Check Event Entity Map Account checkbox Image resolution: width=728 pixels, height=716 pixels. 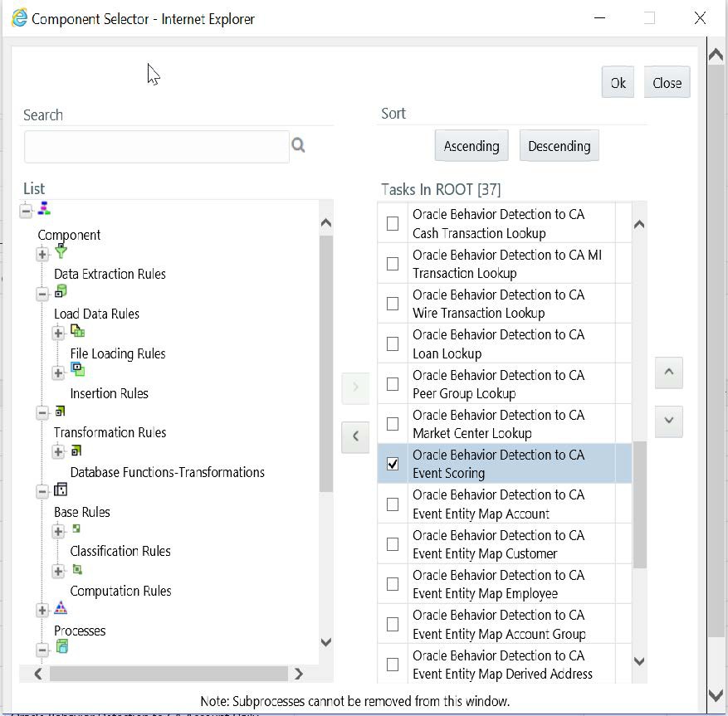[x=393, y=504]
